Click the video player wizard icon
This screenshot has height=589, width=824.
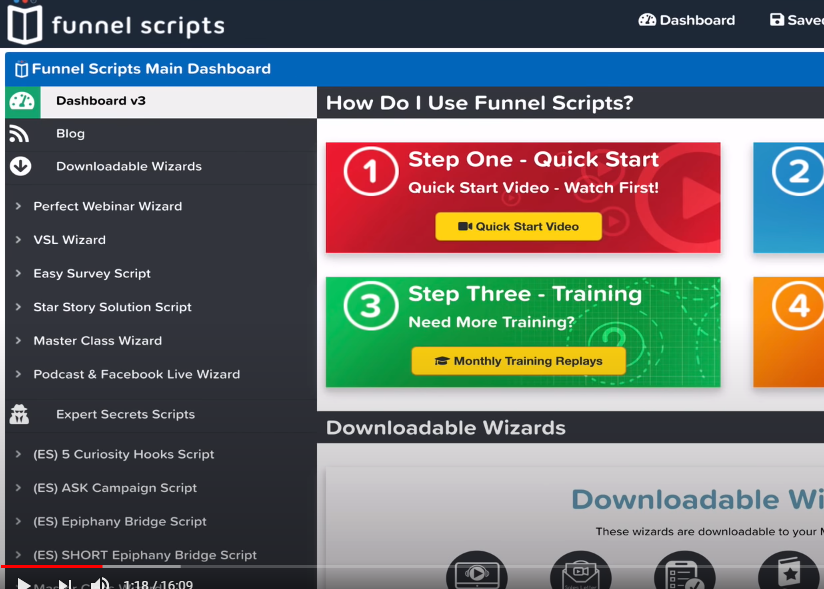pyautogui.click(x=477, y=570)
